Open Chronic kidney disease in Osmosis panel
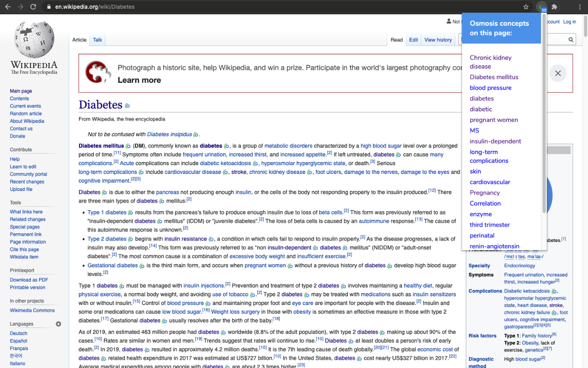588x368 pixels. (490, 62)
